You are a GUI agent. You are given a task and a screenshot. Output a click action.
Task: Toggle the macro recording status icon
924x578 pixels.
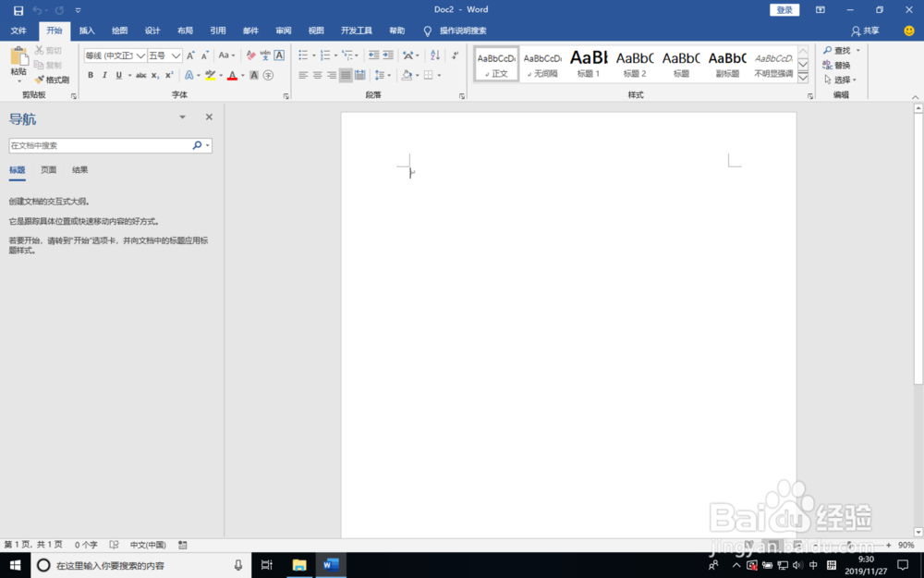click(183, 545)
